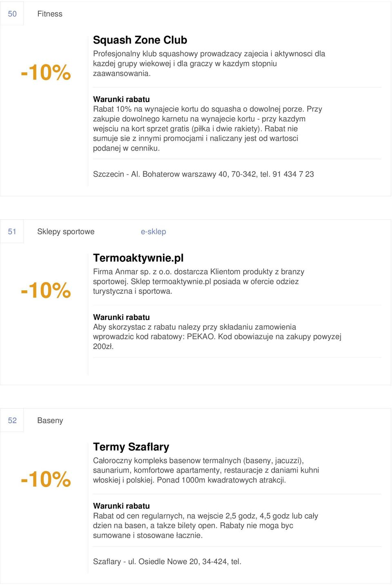Click the number 50 badge
The width and height of the screenshot is (392, 585).
click(12, 14)
